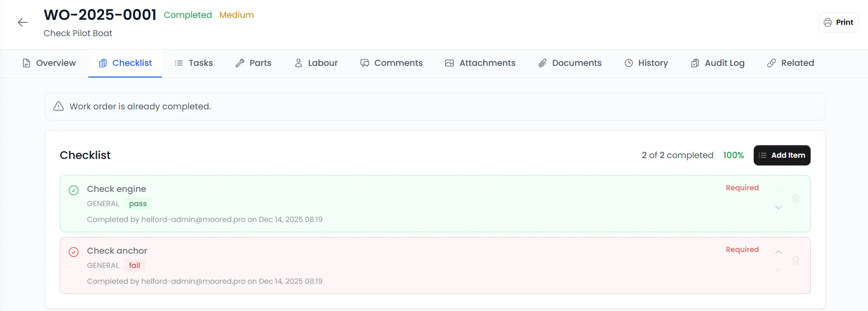
Task: Click the Print button
Action: coord(838,22)
